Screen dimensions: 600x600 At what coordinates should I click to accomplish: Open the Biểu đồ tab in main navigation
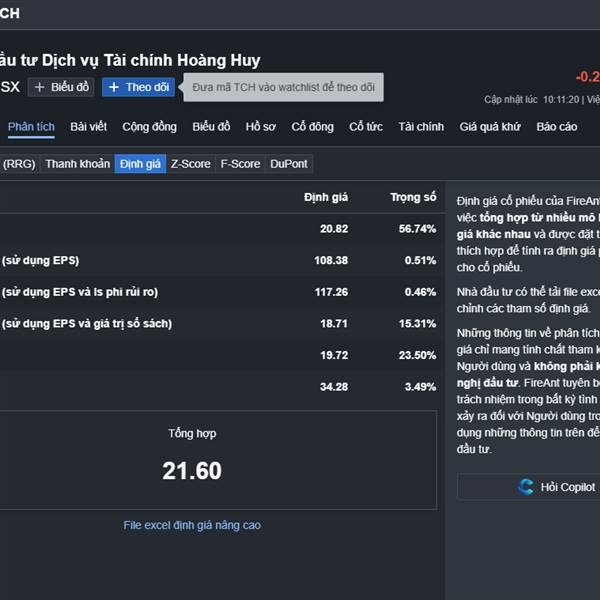[211, 127]
